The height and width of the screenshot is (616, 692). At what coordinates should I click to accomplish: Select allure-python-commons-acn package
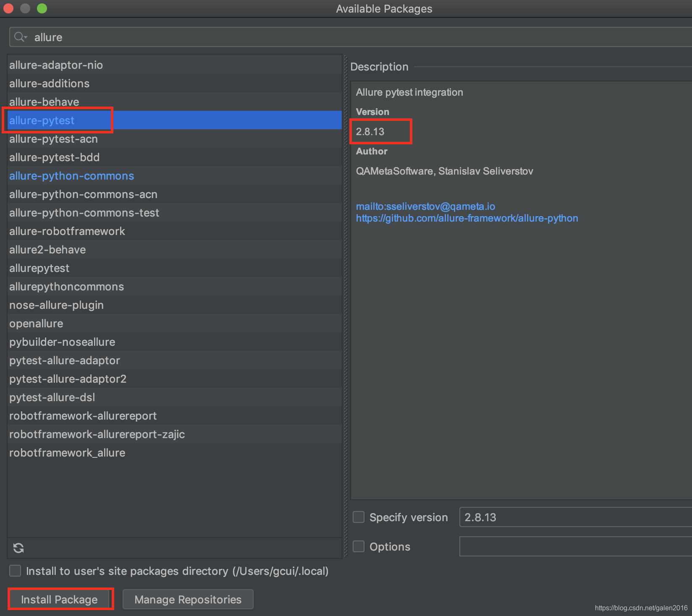point(175,194)
